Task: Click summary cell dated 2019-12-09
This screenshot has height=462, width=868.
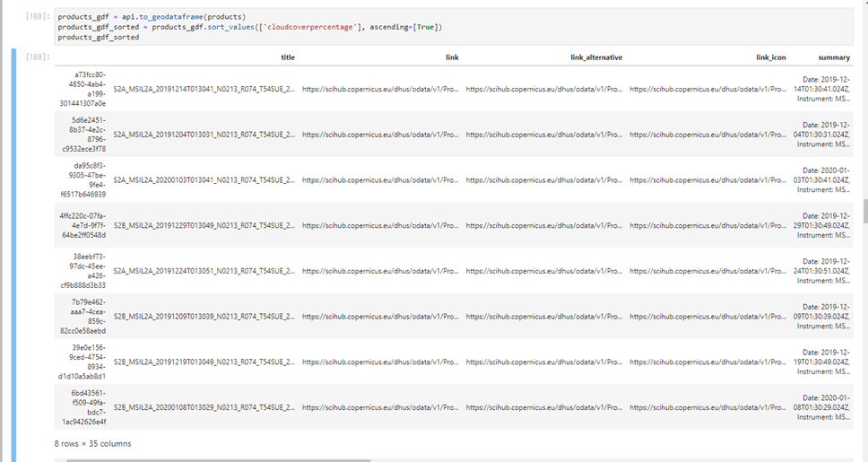Action: (821, 316)
